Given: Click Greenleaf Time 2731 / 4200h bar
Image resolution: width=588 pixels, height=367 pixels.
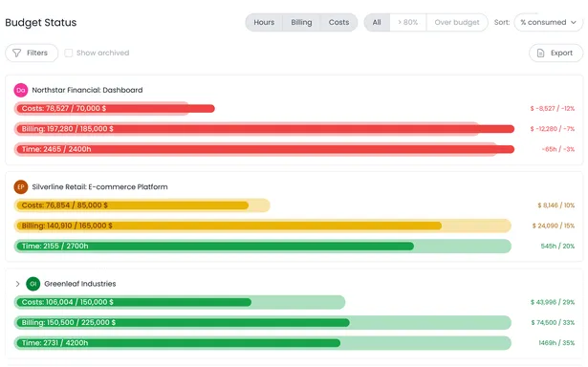Looking at the screenshot, I should tap(263, 343).
